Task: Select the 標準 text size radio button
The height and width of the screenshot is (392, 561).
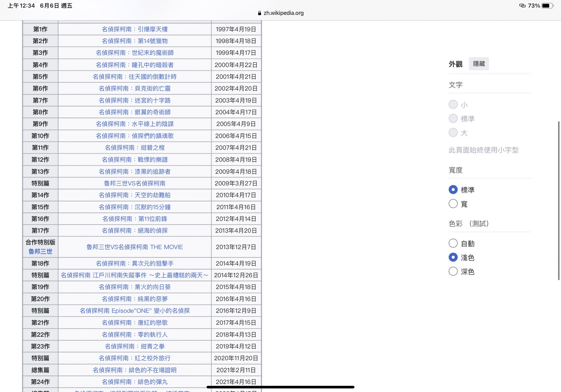Action: coord(453,118)
